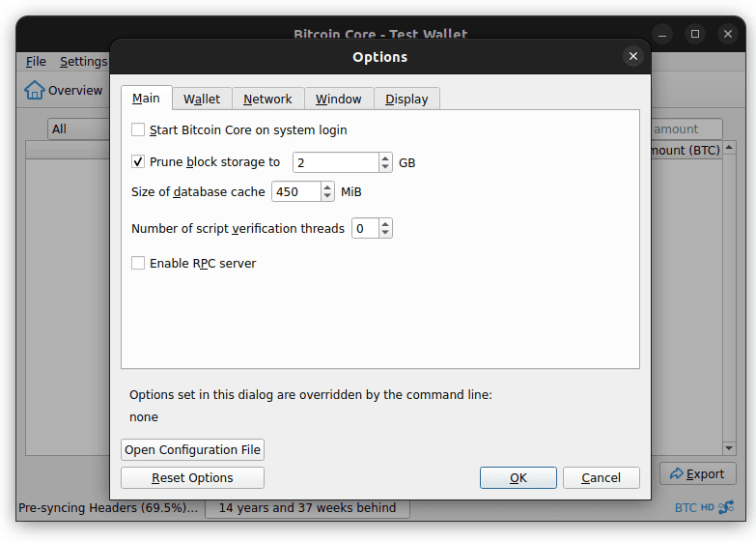The height and width of the screenshot is (542, 756).
Task: Click 'Pre-syncing Headers (69.5%)...' status text
Action: [108, 508]
